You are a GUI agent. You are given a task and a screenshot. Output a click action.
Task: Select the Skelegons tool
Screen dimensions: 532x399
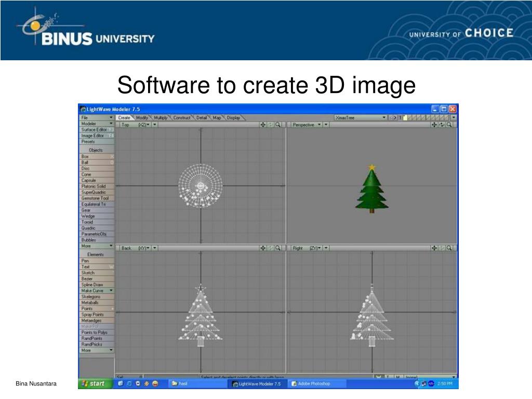tap(97, 297)
